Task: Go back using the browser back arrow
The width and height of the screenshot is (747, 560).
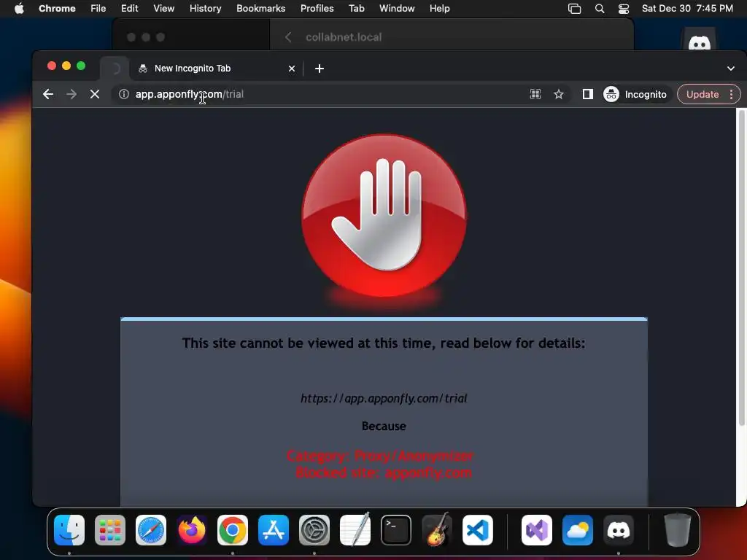Action: [48, 94]
